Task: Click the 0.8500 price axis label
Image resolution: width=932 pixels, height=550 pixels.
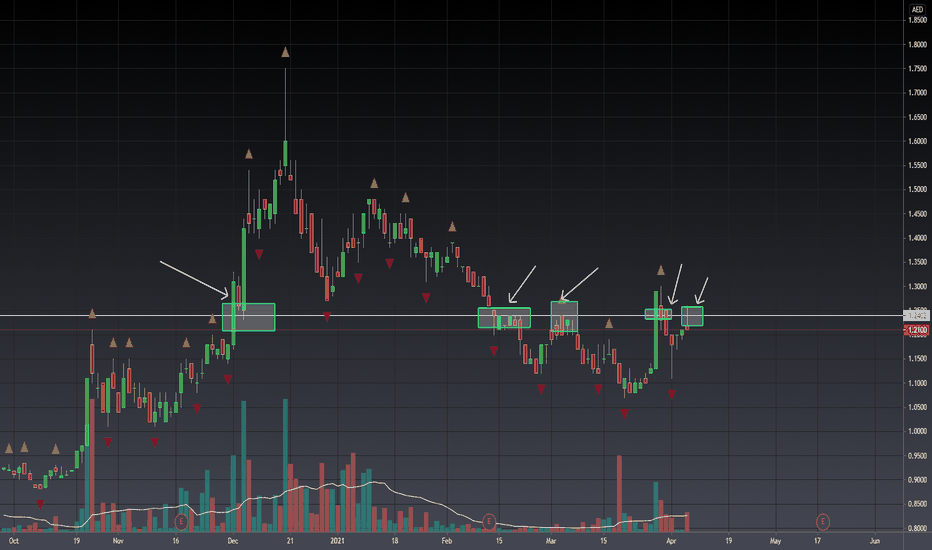Action: (917, 504)
